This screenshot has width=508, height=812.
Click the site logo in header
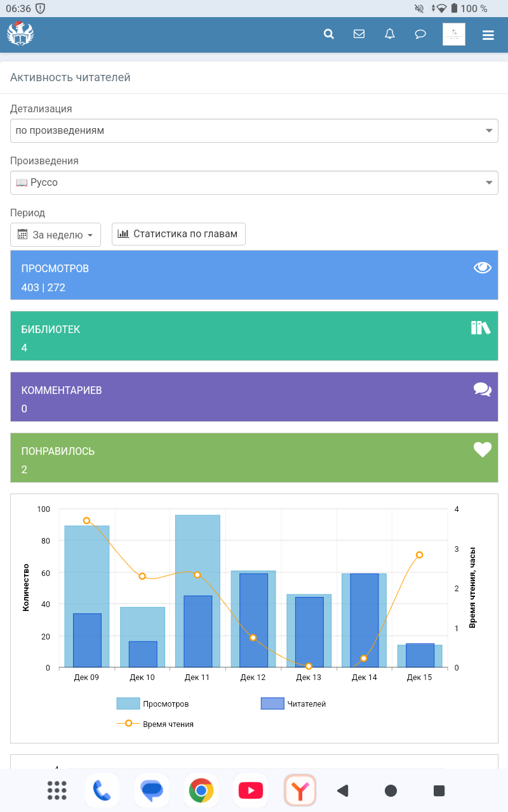click(x=20, y=34)
